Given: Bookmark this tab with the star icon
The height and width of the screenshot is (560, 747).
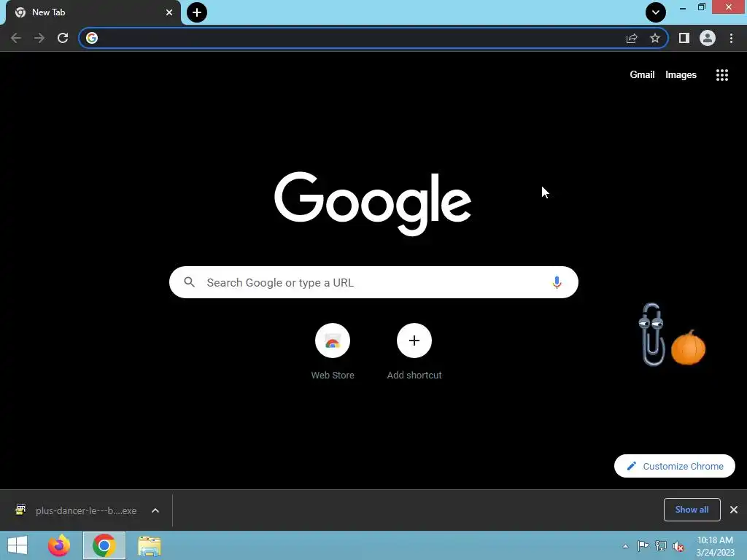Looking at the screenshot, I should pyautogui.click(x=655, y=38).
